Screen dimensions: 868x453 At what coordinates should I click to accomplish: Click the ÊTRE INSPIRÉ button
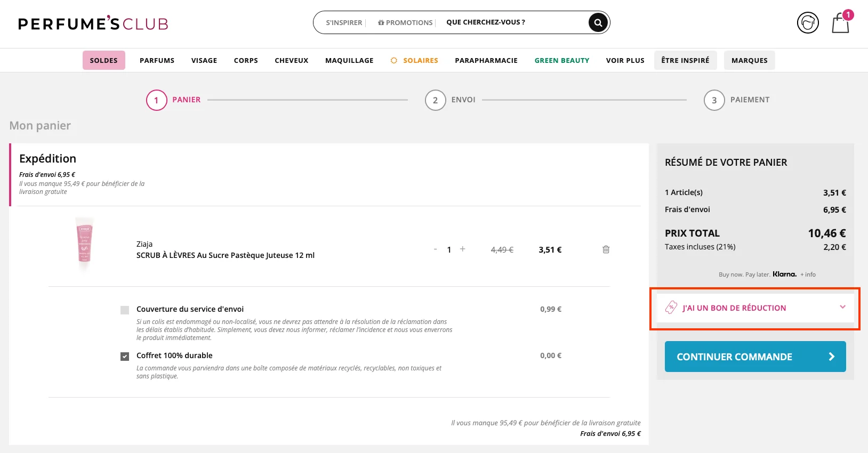[685, 60]
